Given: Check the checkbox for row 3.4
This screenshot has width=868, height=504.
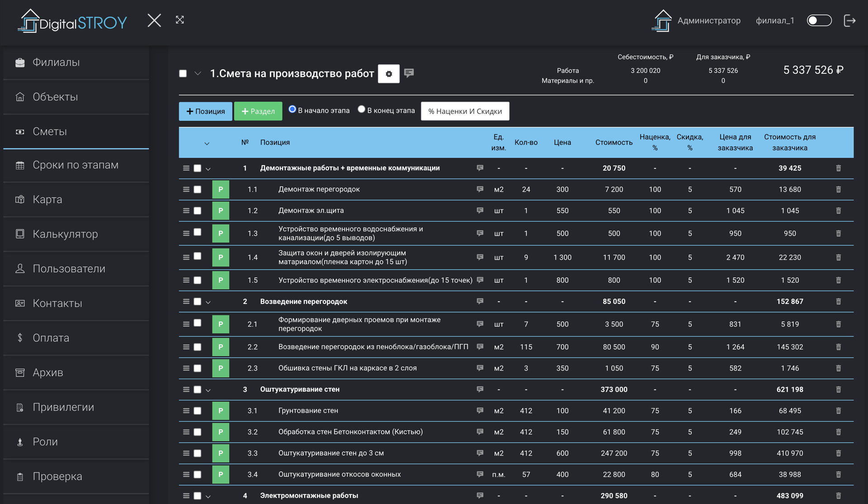Looking at the screenshot, I should point(198,475).
